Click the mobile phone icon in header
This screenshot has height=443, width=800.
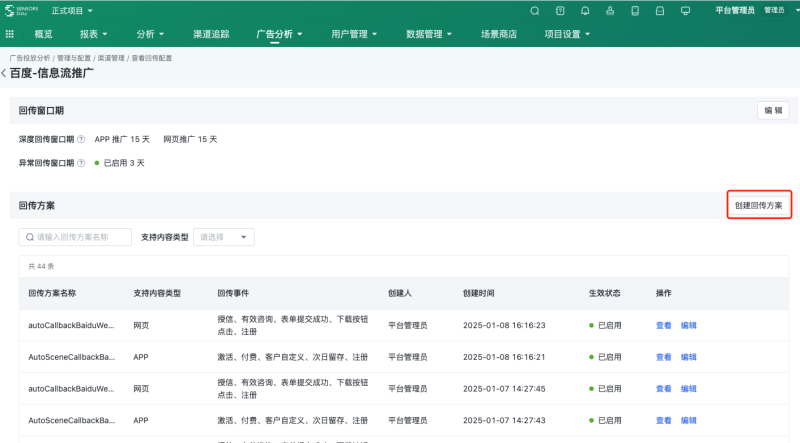[x=635, y=11]
